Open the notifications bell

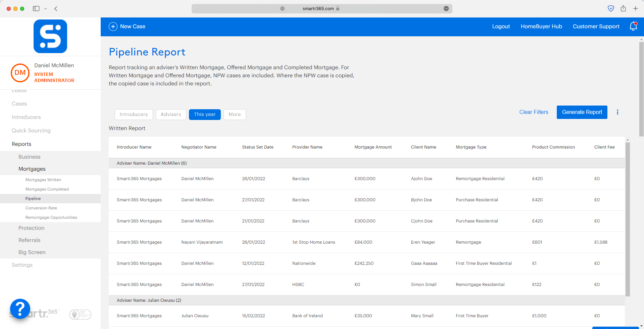(x=633, y=26)
